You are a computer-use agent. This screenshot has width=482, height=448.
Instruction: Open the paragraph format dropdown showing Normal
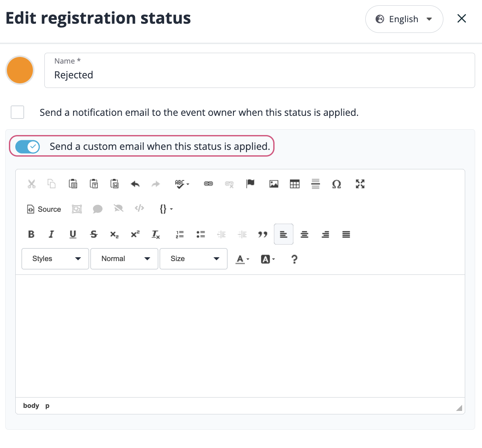124,259
